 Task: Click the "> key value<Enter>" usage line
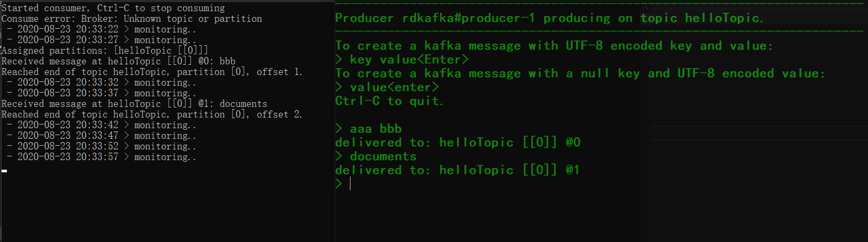(x=402, y=60)
